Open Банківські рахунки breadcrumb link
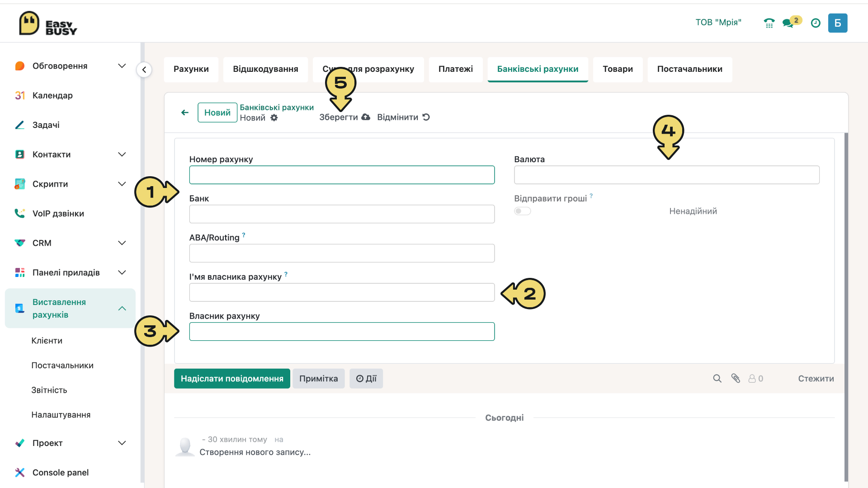The image size is (868, 488). (x=277, y=108)
